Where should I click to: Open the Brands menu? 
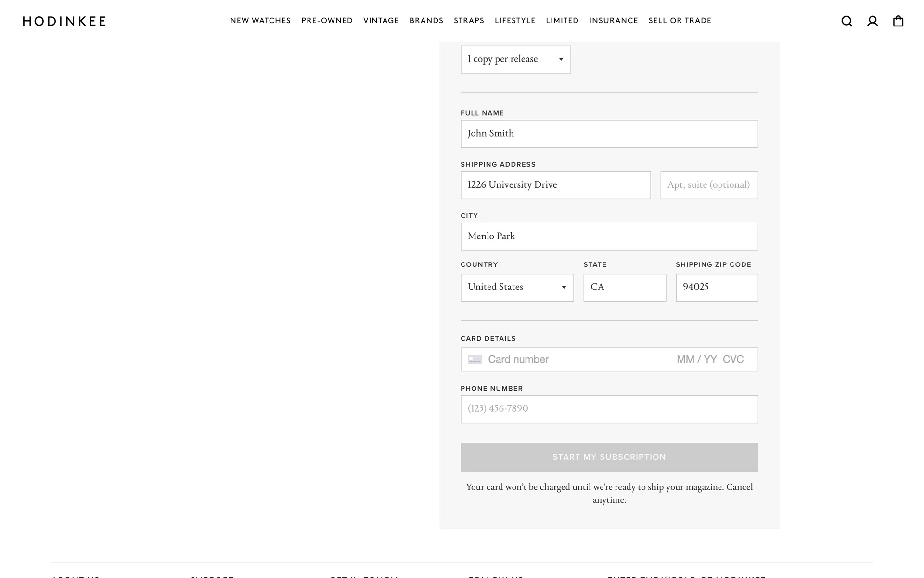coord(426,21)
